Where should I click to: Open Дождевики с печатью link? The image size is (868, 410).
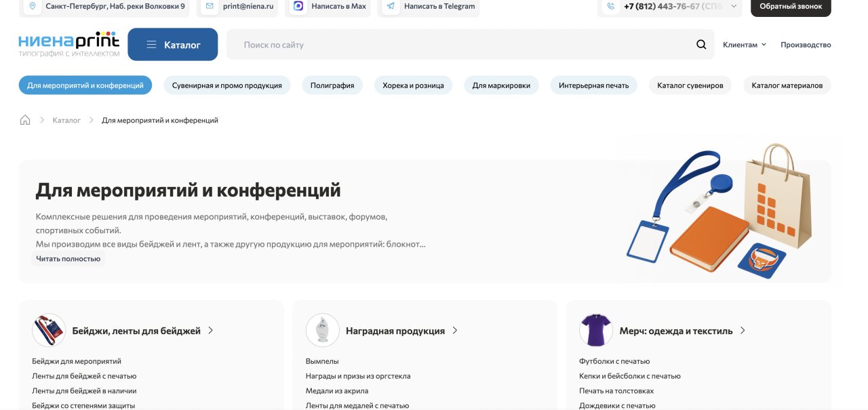[617, 405]
